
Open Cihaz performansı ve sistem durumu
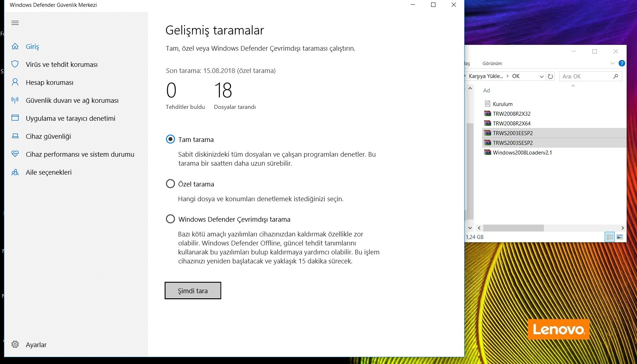80,154
